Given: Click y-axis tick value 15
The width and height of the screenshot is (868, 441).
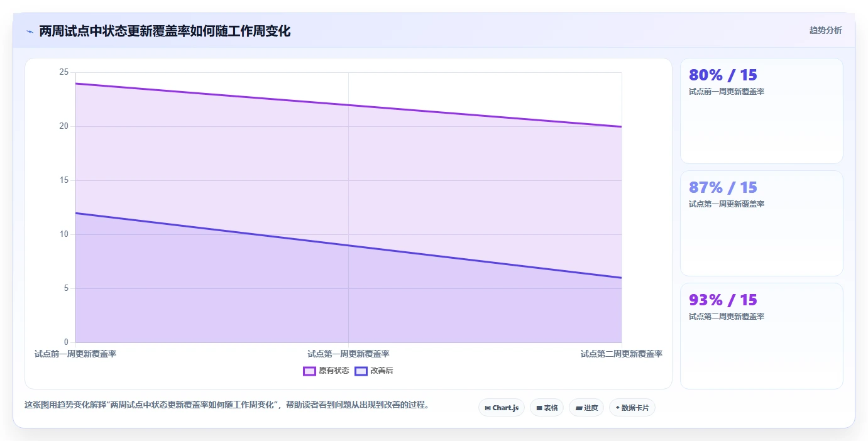Looking at the screenshot, I should tap(63, 180).
